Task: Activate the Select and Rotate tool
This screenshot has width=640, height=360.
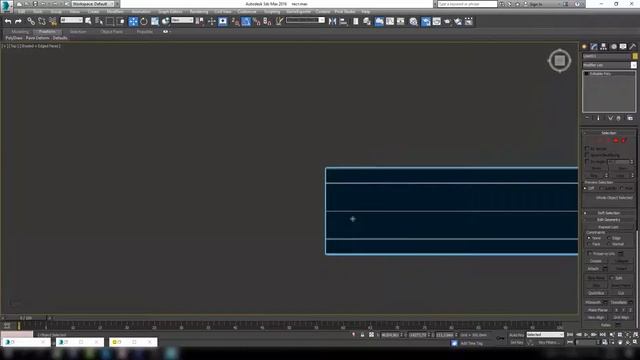Action: point(144,21)
